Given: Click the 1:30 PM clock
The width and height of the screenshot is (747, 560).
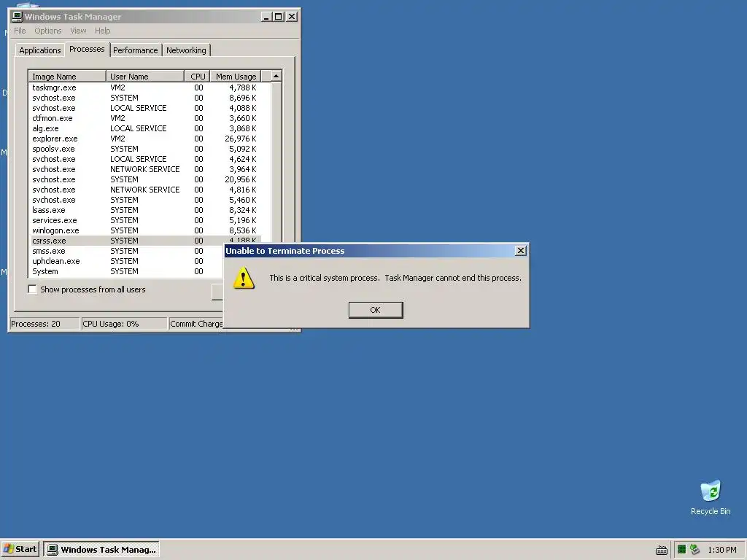Looking at the screenshot, I should (721, 550).
